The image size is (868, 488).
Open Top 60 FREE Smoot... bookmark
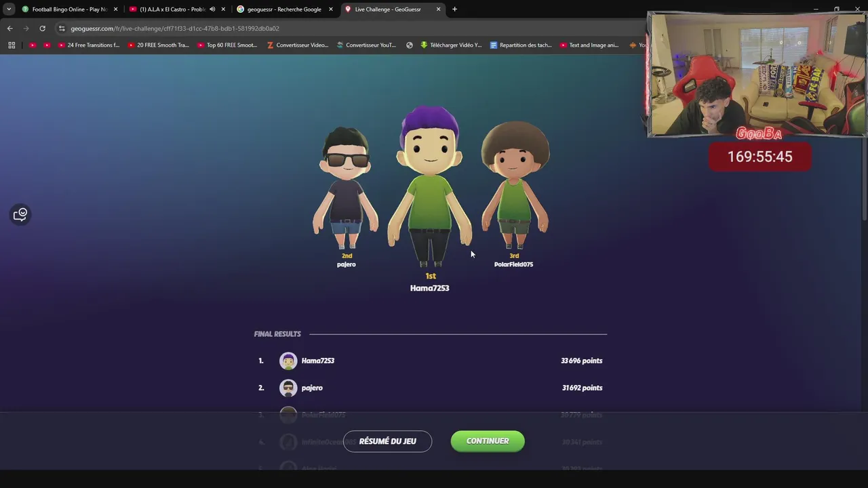(x=228, y=45)
